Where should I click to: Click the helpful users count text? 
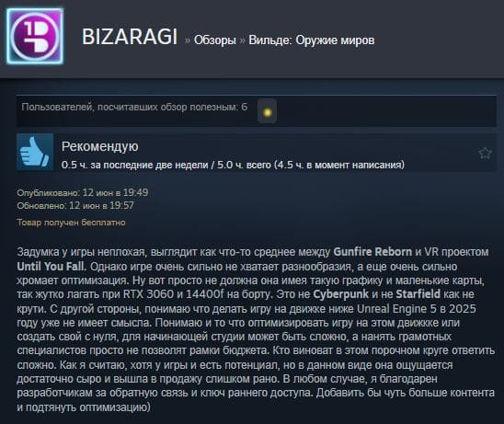(134, 107)
